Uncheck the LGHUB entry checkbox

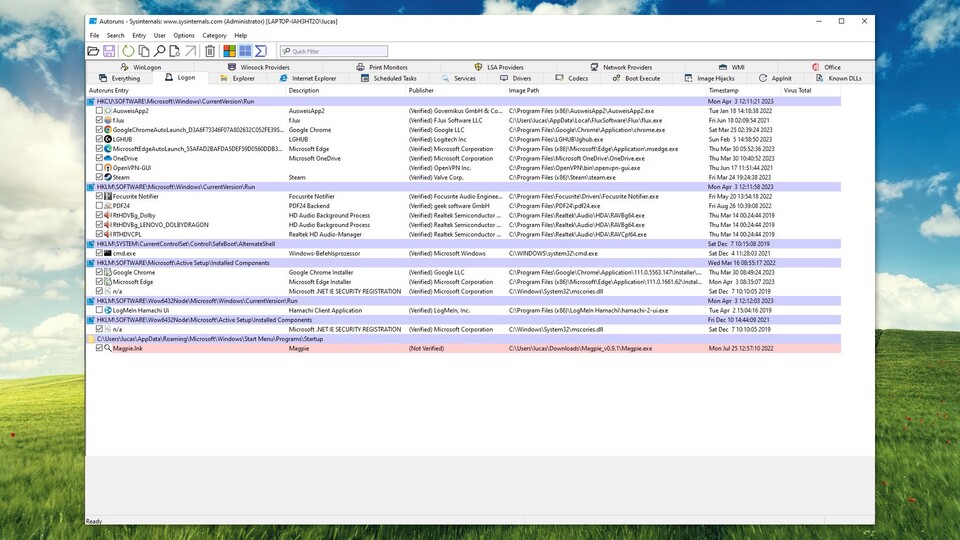tap(99, 140)
